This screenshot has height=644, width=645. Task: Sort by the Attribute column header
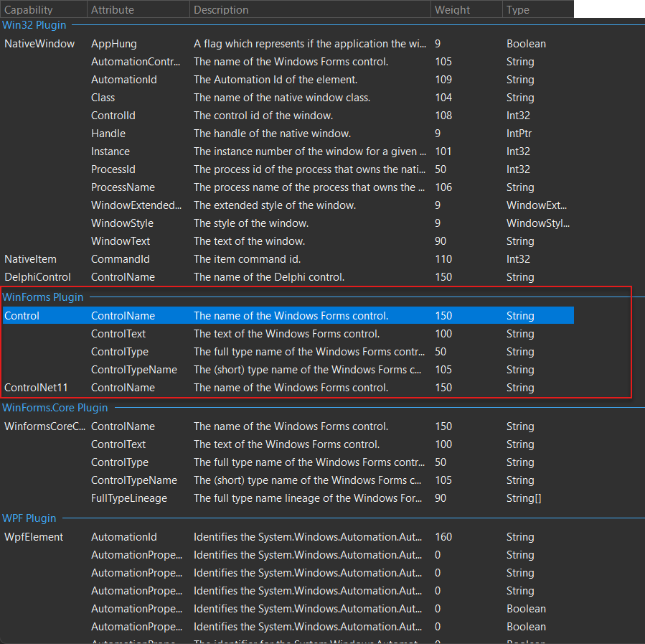tap(138, 9)
